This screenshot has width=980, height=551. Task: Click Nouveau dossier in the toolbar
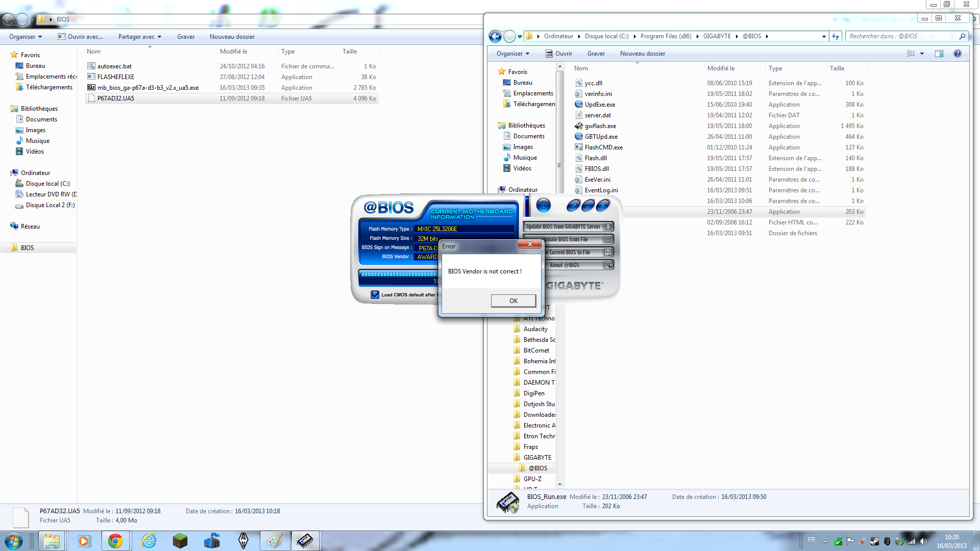642,54
